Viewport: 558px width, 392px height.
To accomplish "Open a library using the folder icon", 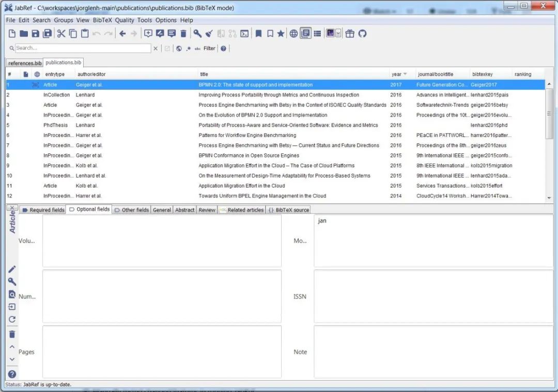I will [x=23, y=34].
